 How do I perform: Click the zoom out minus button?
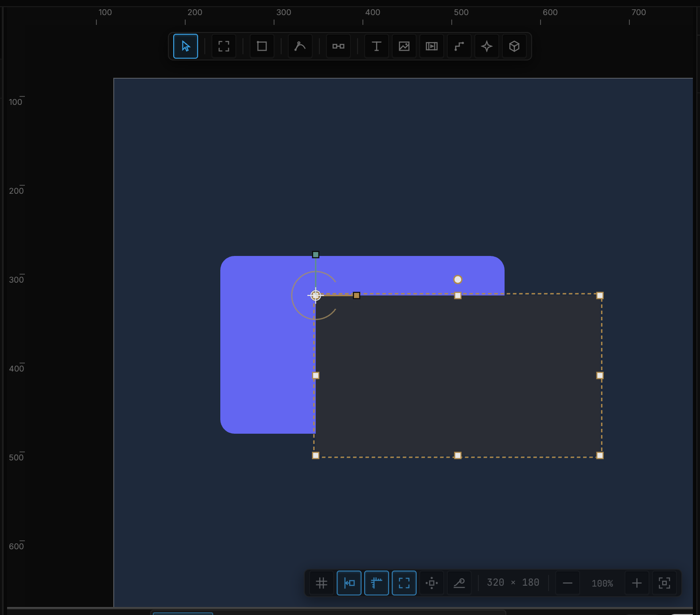pos(568,583)
